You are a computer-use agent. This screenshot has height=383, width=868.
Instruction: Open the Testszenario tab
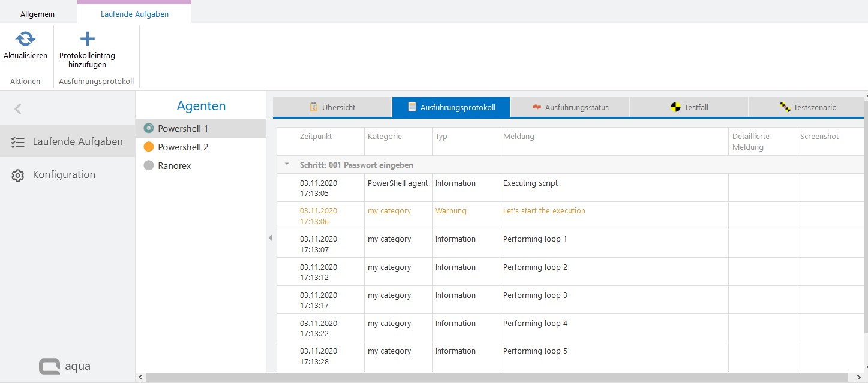click(807, 107)
